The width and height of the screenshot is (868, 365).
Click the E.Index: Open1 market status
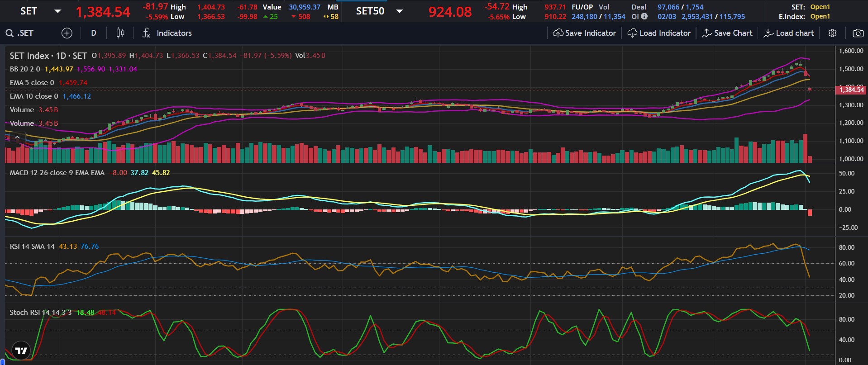[804, 17]
